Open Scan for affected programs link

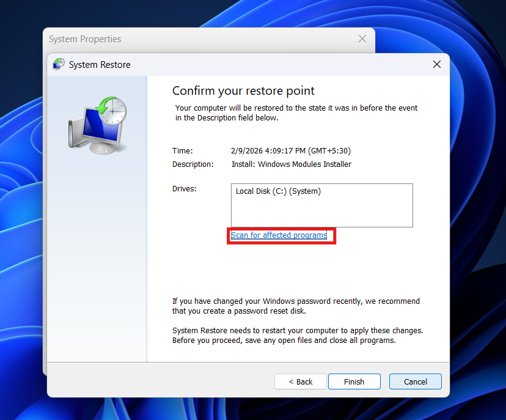pos(279,235)
